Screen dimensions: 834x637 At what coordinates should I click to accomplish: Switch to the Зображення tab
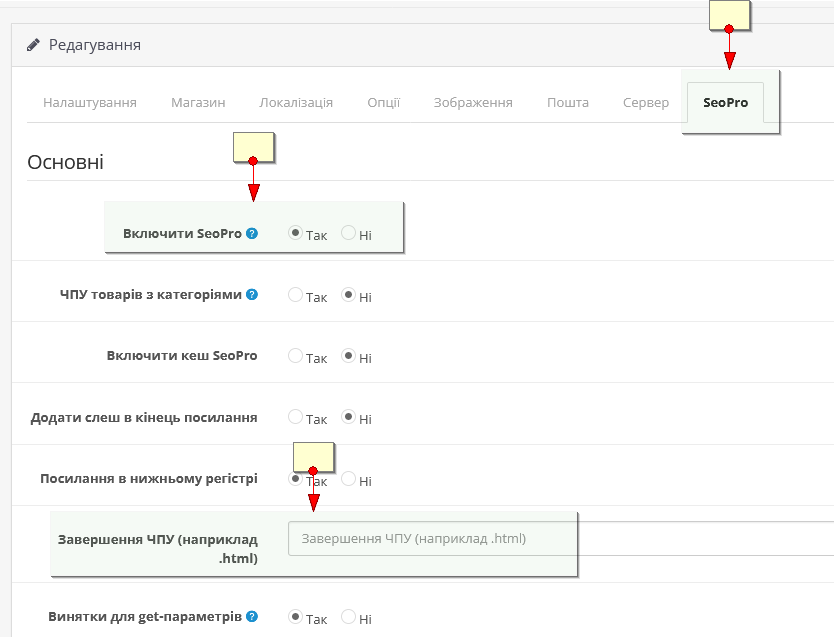473,103
